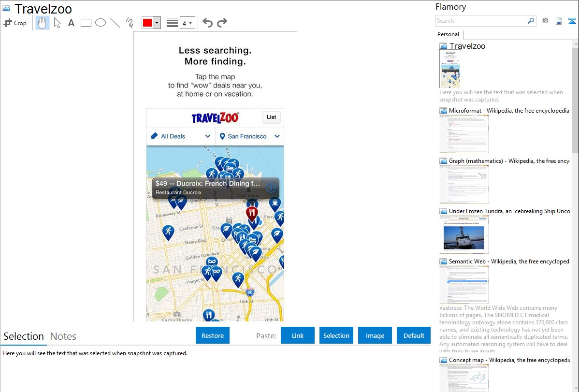Click the Paste Link button

pyautogui.click(x=298, y=335)
